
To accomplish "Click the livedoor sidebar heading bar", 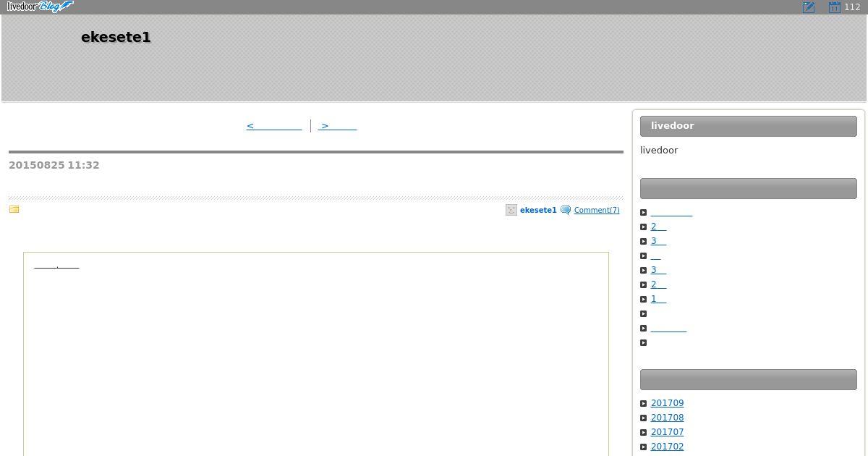I will tap(749, 126).
